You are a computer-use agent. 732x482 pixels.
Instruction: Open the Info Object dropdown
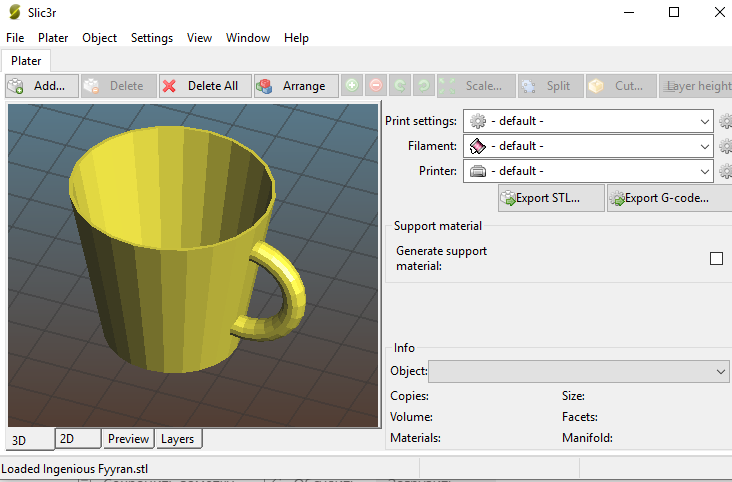(x=579, y=371)
